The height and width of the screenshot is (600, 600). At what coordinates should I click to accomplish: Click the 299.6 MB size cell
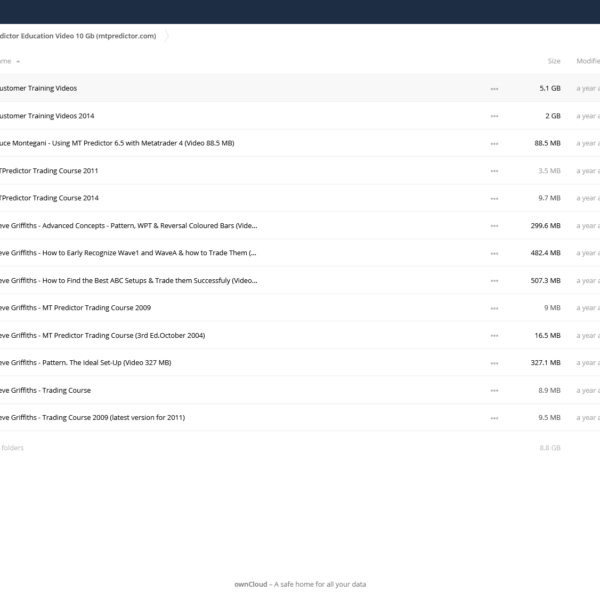(x=546, y=225)
